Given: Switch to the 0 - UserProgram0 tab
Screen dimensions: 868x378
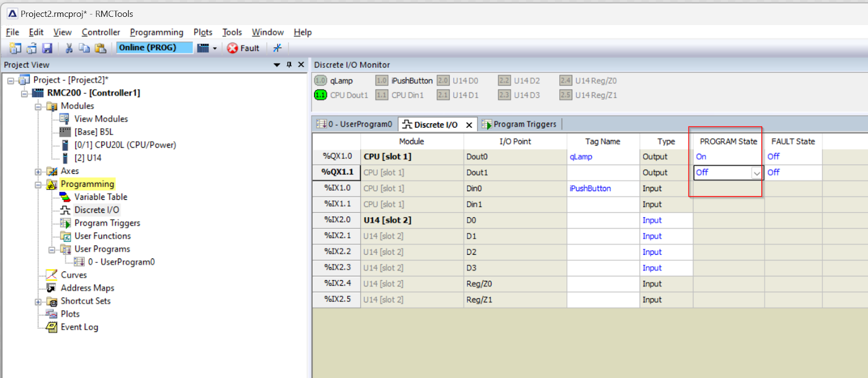Looking at the screenshot, I should (x=355, y=124).
